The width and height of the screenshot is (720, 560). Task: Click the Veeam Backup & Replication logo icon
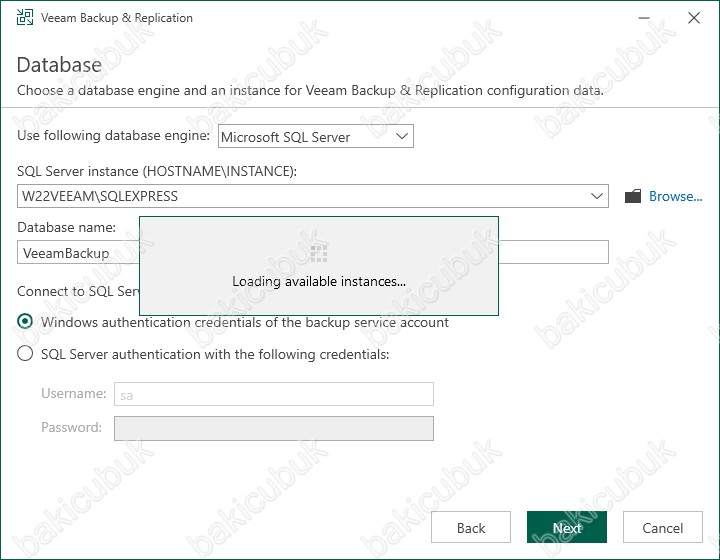(25, 17)
